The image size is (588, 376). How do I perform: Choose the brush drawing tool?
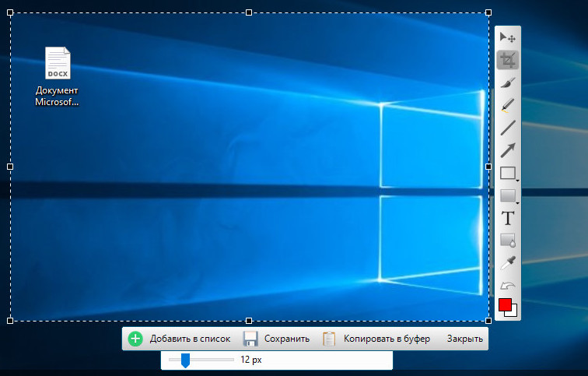[508, 83]
